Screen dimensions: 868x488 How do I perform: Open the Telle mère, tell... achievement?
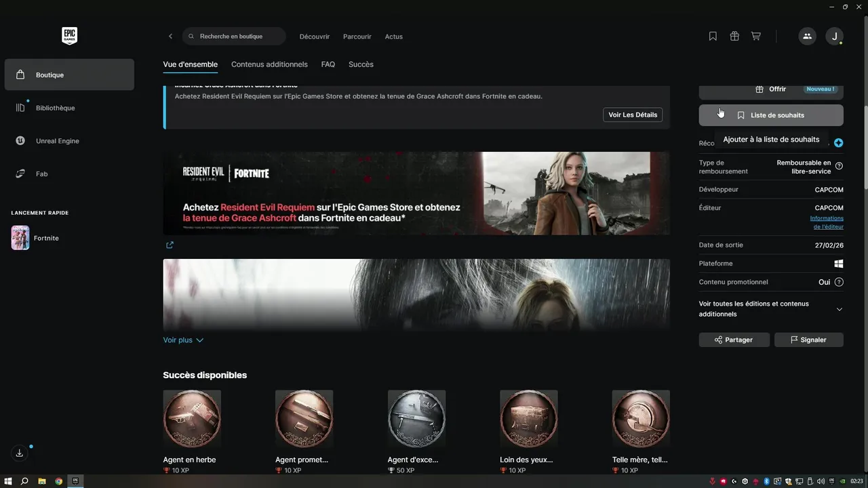coord(641,432)
